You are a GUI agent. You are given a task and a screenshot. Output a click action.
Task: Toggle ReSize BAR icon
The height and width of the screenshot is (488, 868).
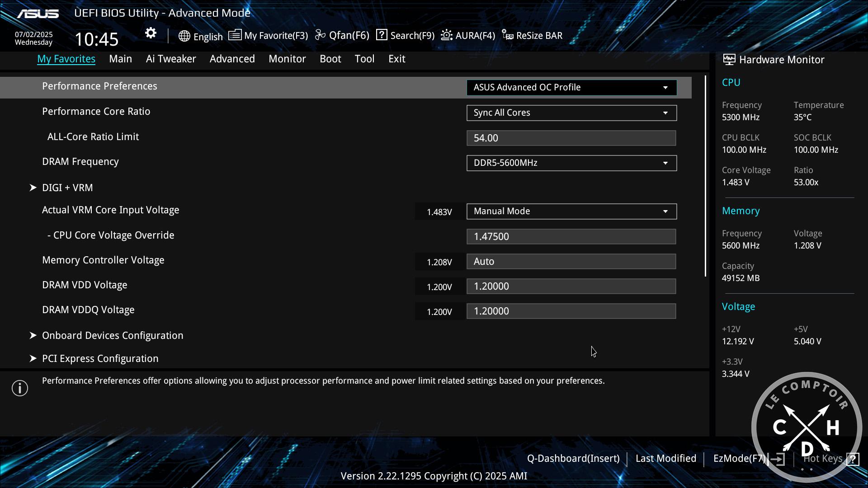point(508,35)
